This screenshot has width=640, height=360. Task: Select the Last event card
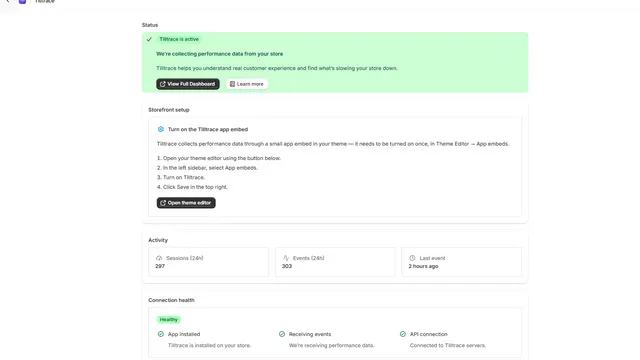coord(462,262)
